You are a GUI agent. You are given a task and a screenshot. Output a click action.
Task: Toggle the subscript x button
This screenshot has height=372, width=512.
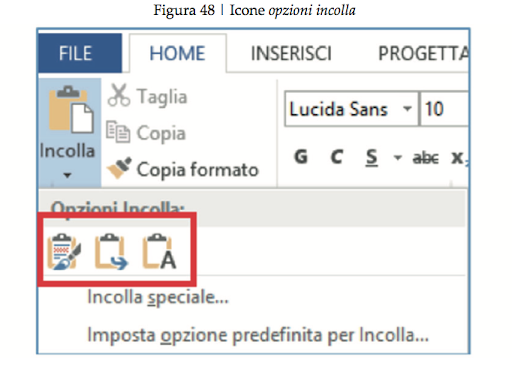[459, 158]
